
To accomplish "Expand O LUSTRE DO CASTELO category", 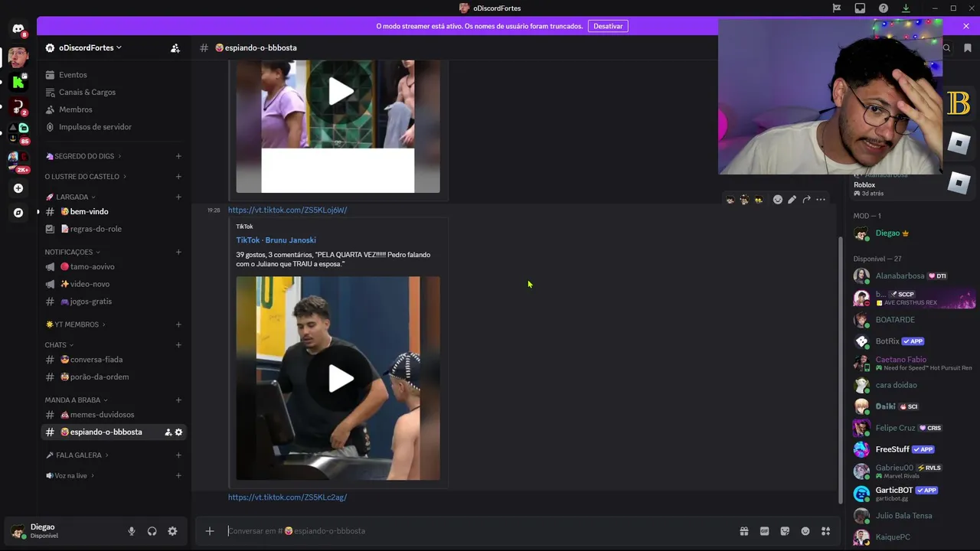I will 86,177.
